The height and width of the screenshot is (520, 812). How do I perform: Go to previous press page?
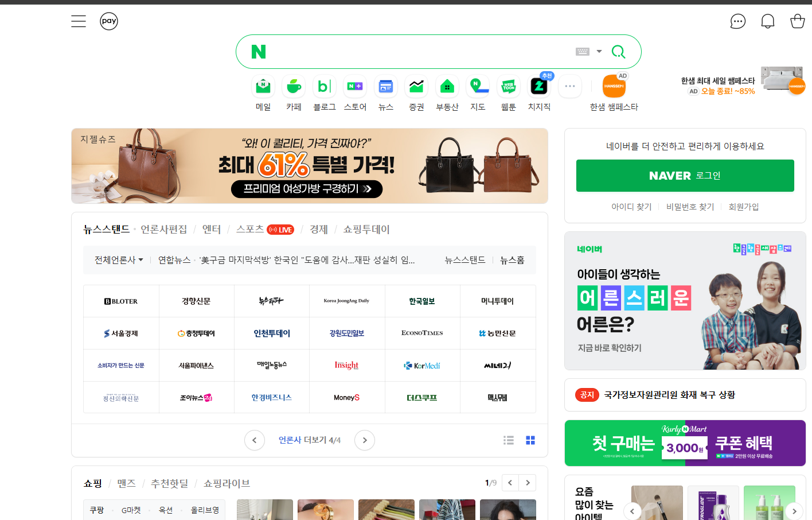coord(255,440)
